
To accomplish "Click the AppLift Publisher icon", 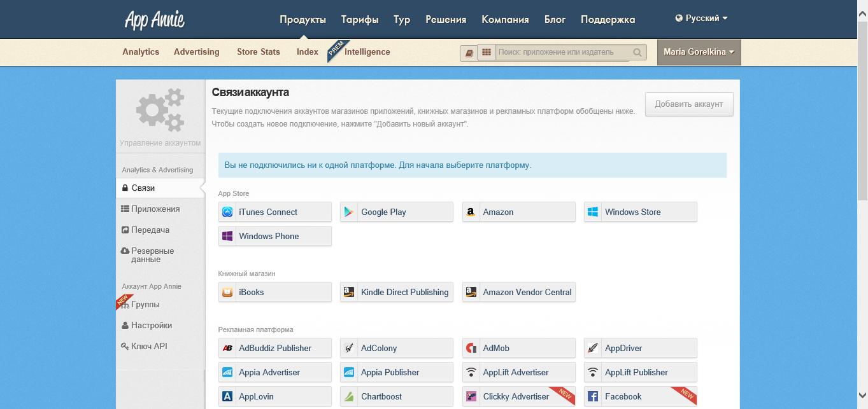I will (x=593, y=372).
